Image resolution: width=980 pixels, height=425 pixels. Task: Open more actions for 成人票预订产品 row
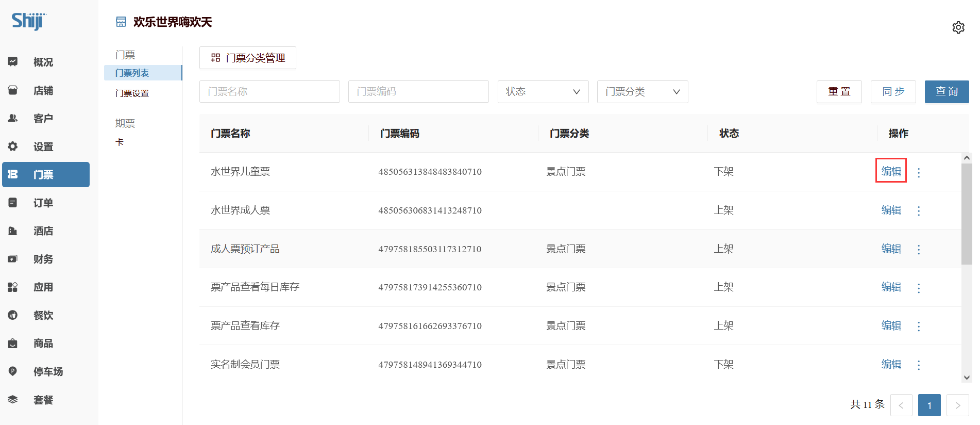pyautogui.click(x=919, y=250)
